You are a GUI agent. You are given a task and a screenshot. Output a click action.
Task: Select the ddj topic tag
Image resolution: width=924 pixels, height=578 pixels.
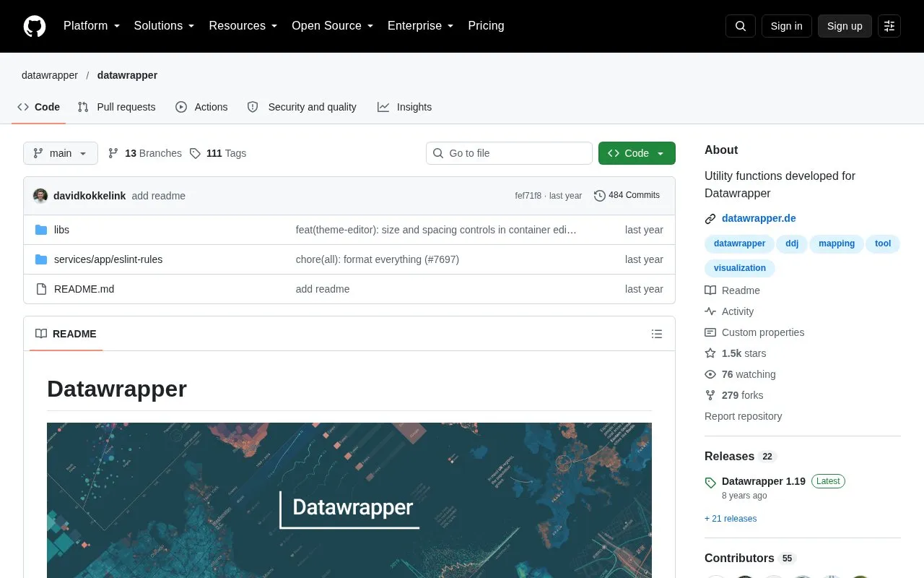tap(792, 243)
